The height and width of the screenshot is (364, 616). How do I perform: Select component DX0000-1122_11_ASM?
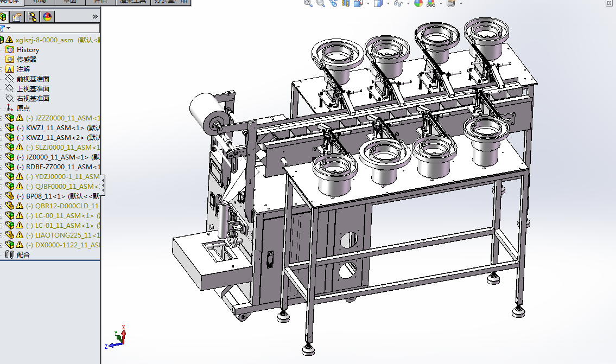click(63, 245)
